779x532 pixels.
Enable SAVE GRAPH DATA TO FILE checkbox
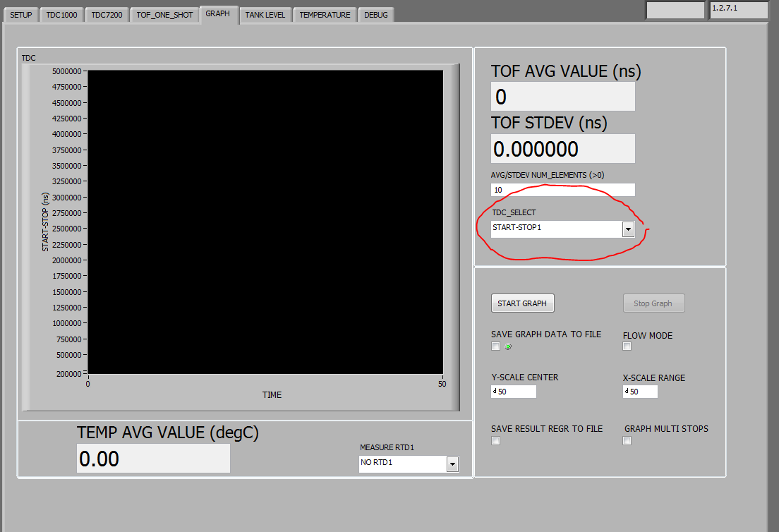495,346
